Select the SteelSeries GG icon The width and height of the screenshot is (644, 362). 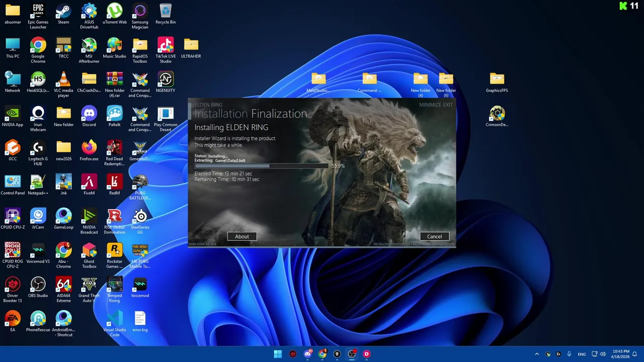coord(140,221)
